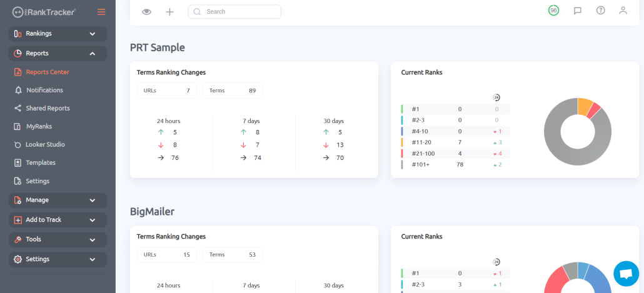
Task: Expand the Rankings menu chevron
Action: [x=93, y=34]
